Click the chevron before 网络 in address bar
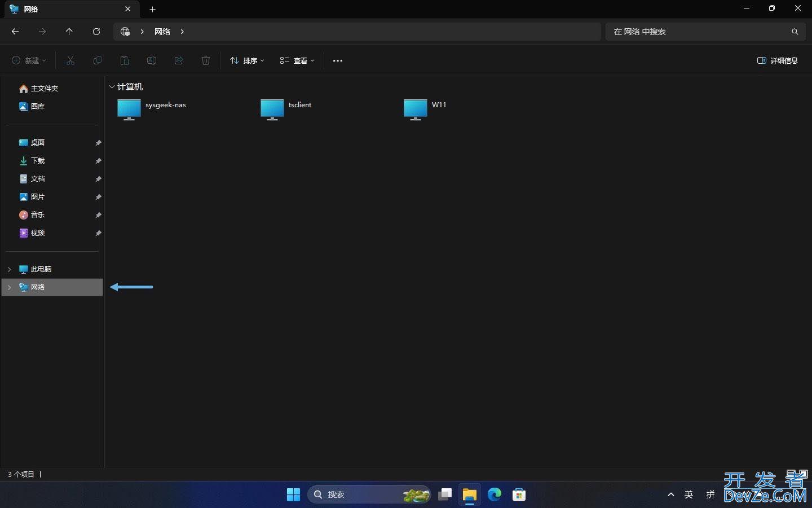The height and width of the screenshot is (508, 812). [x=142, y=32]
